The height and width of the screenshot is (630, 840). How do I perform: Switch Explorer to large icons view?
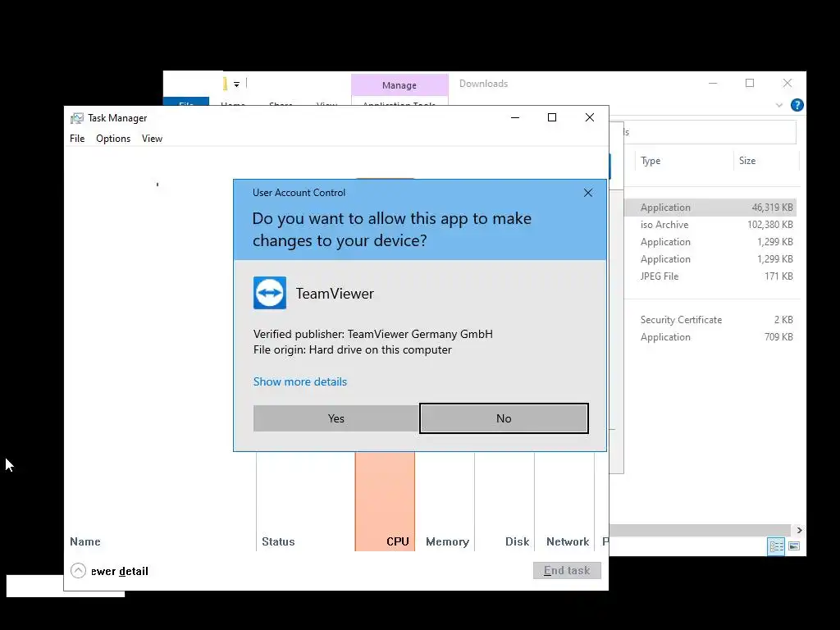[x=794, y=546]
